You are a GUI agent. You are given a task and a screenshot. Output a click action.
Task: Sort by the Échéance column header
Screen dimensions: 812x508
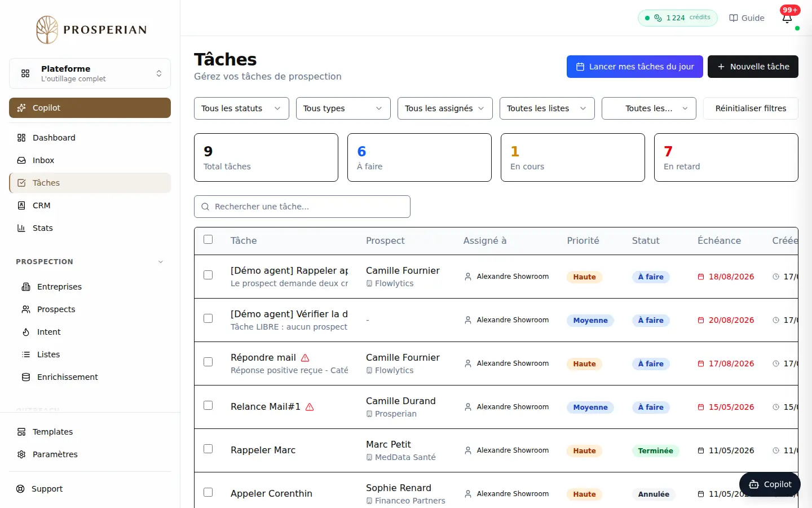(x=719, y=240)
